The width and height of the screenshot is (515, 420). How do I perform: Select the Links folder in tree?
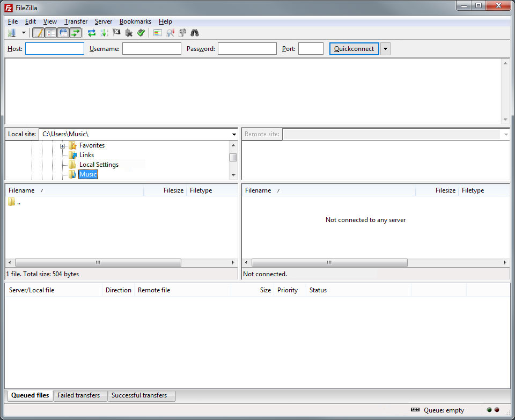(x=86, y=155)
